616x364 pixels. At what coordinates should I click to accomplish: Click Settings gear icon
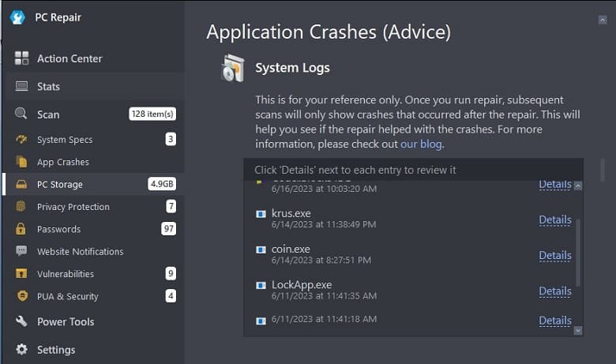pyautogui.click(x=21, y=349)
